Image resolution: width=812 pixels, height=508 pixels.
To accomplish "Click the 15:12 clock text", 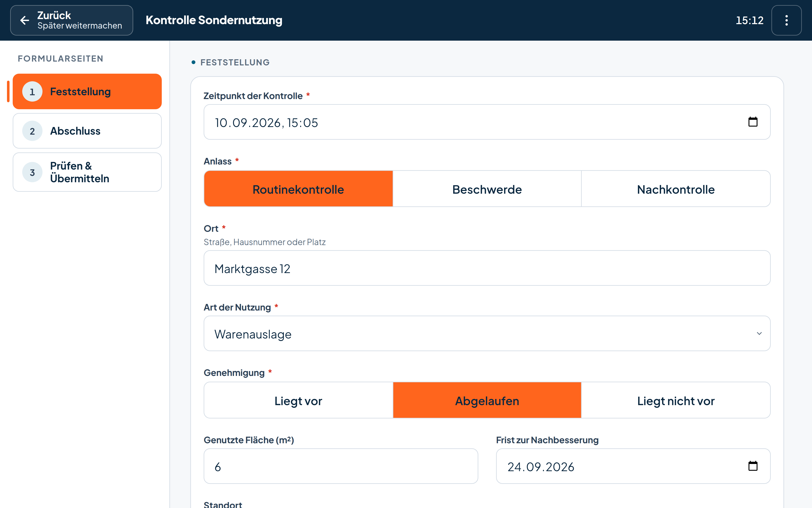I will tap(749, 21).
